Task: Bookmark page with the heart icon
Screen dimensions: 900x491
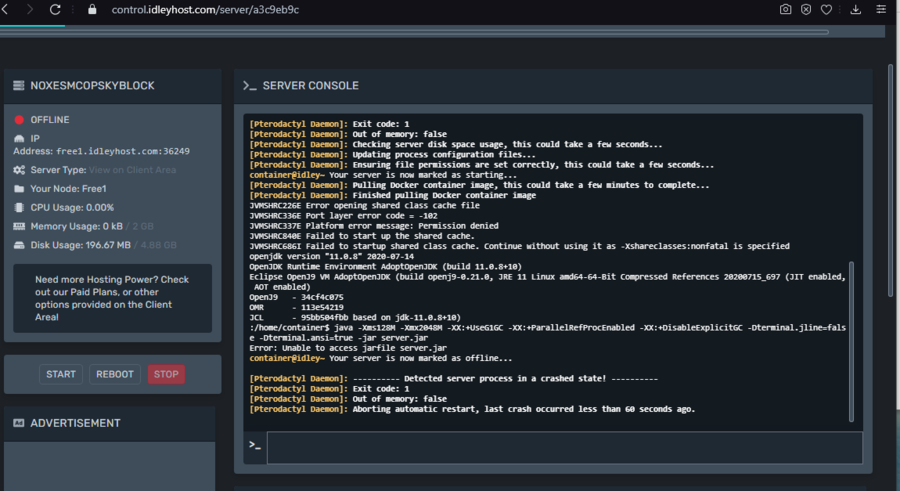Action: coord(826,9)
